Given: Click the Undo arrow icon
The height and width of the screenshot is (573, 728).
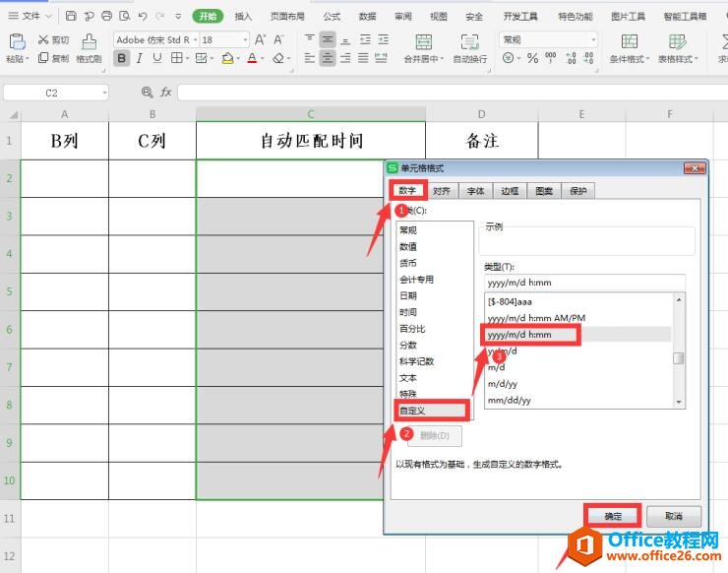Looking at the screenshot, I should 143,17.
